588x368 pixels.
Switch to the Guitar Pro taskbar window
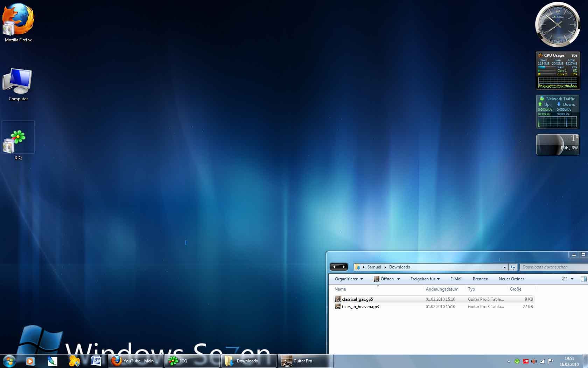[x=305, y=361]
